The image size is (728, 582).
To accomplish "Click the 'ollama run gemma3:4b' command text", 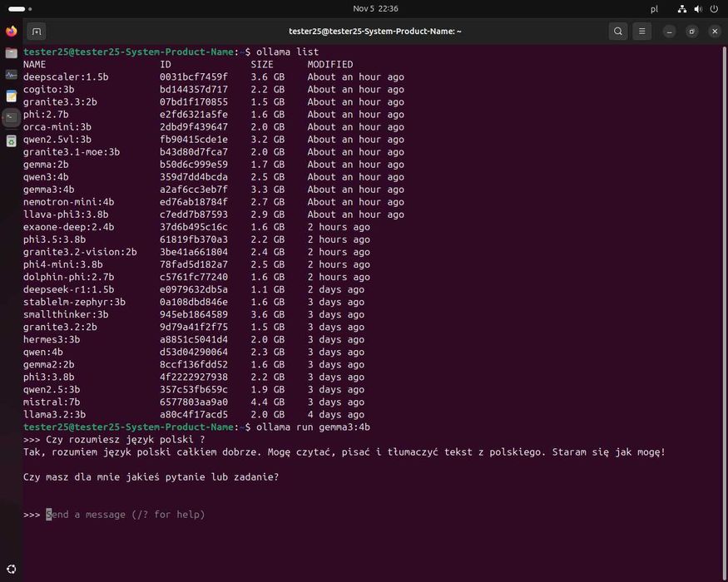I will coord(313,427).
